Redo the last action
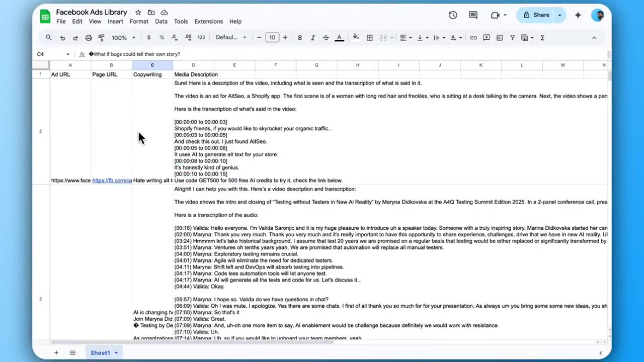This screenshot has height=362, width=644. pos(75,38)
